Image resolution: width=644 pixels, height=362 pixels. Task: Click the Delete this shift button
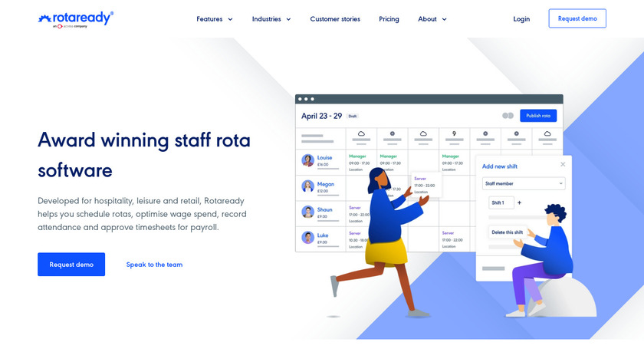coord(508,232)
